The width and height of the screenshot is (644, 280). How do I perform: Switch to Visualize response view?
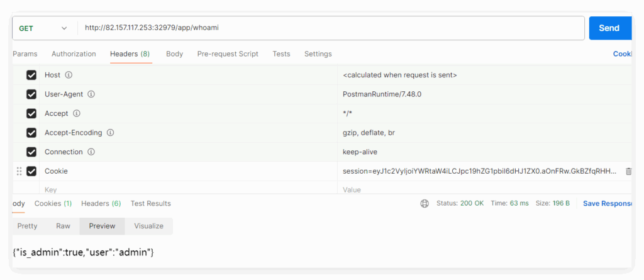click(148, 226)
